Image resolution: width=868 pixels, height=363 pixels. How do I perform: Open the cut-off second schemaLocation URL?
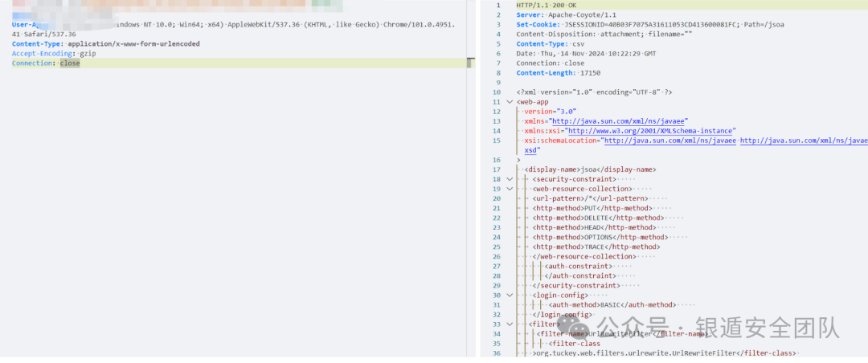pyautogui.click(x=804, y=141)
